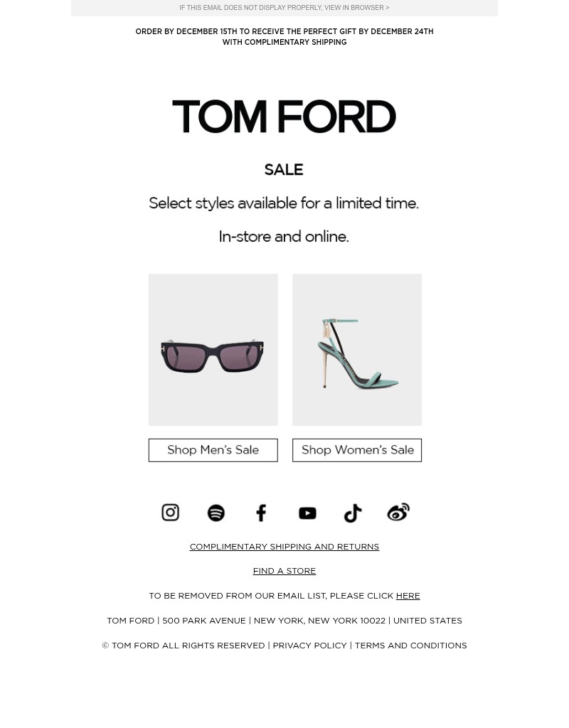View the TERMS AND CONDITIONS
The height and width of the screenshot is (728, 569).
point(410,646)
